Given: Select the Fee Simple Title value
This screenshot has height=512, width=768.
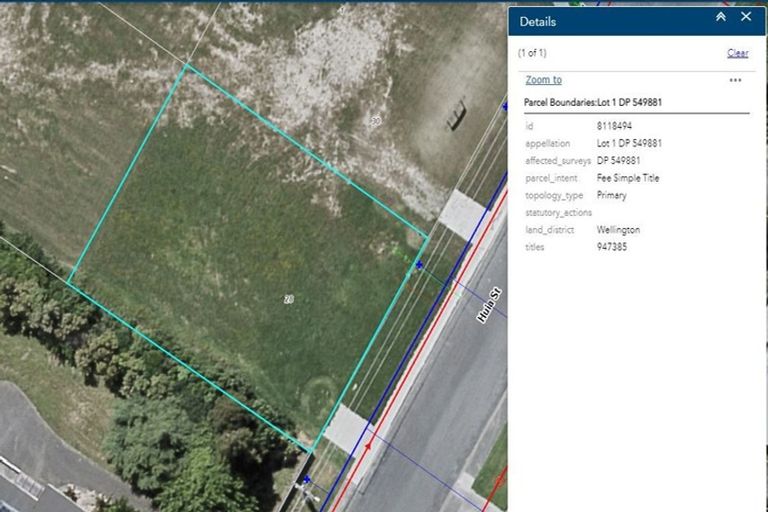Looking at the screenshot, I should point(628,178).
